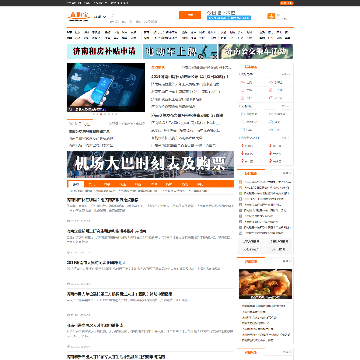The width and height of the screenshot is (360, 360).
Task: Open the sidebar list item with the green icon
Action: (265, 193)
